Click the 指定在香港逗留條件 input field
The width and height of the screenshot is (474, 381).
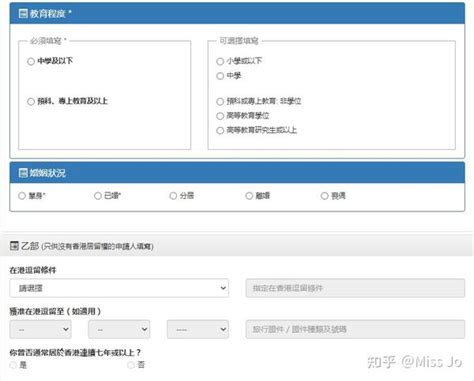[355, 288]
